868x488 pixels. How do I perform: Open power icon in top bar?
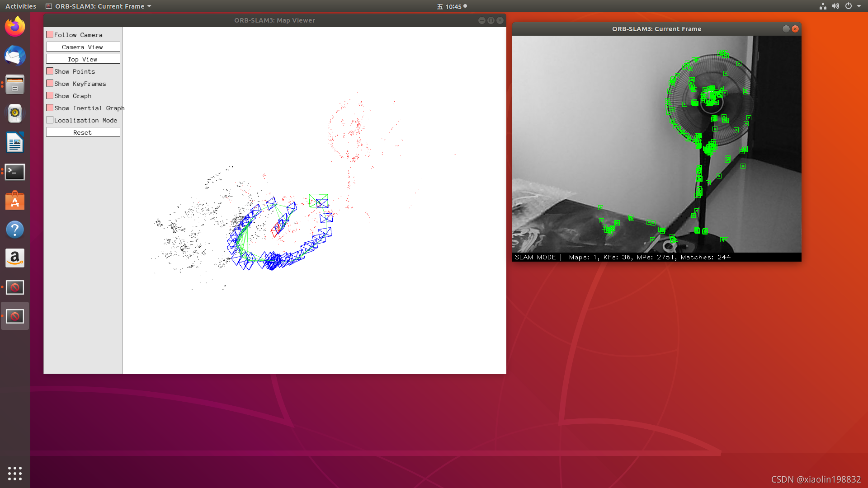point(849,6)
